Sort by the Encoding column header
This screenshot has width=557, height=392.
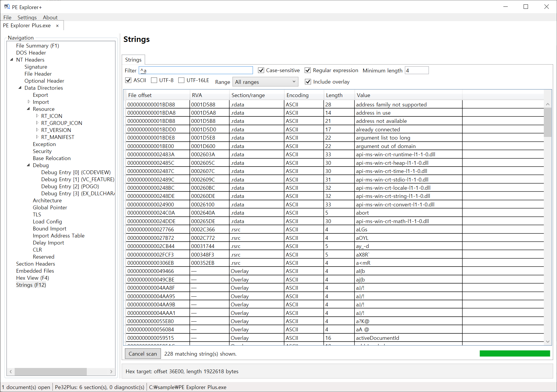(304, 95)
